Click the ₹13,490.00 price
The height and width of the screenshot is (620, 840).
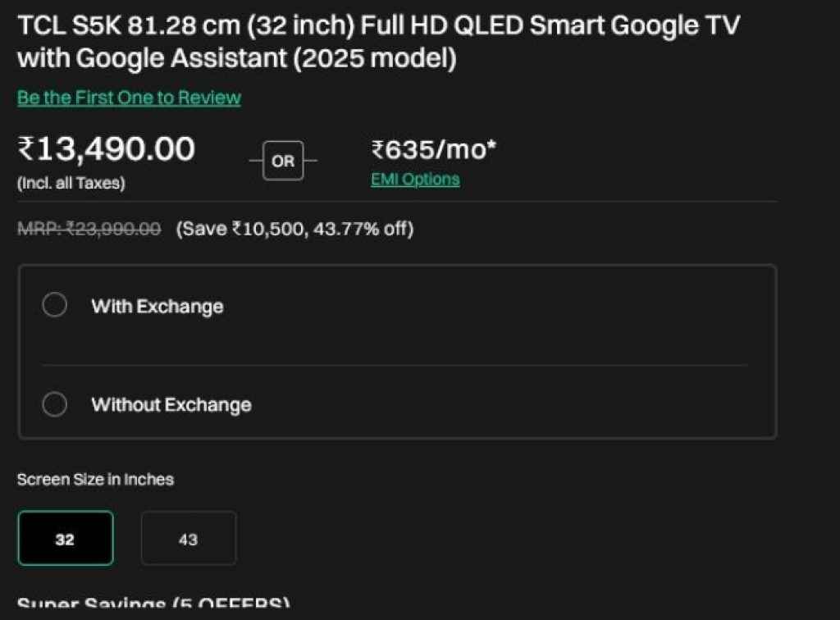[x=106, y=149]
